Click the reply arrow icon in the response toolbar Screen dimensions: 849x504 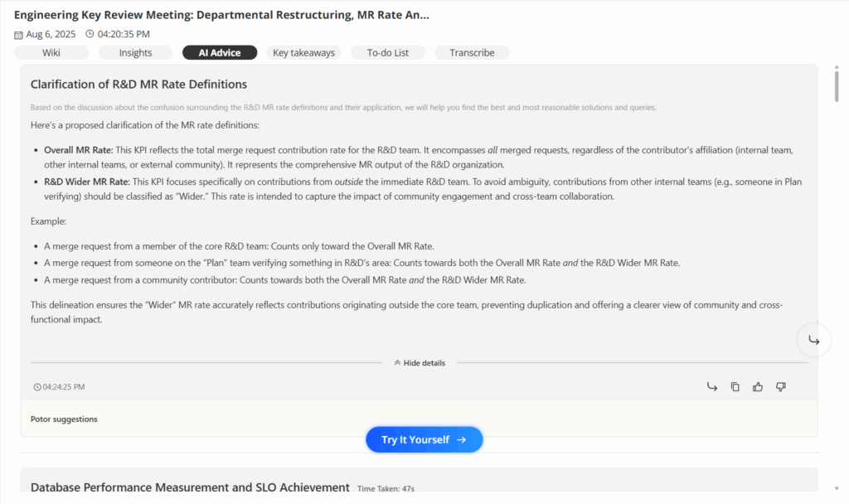(x=711, y=386)
